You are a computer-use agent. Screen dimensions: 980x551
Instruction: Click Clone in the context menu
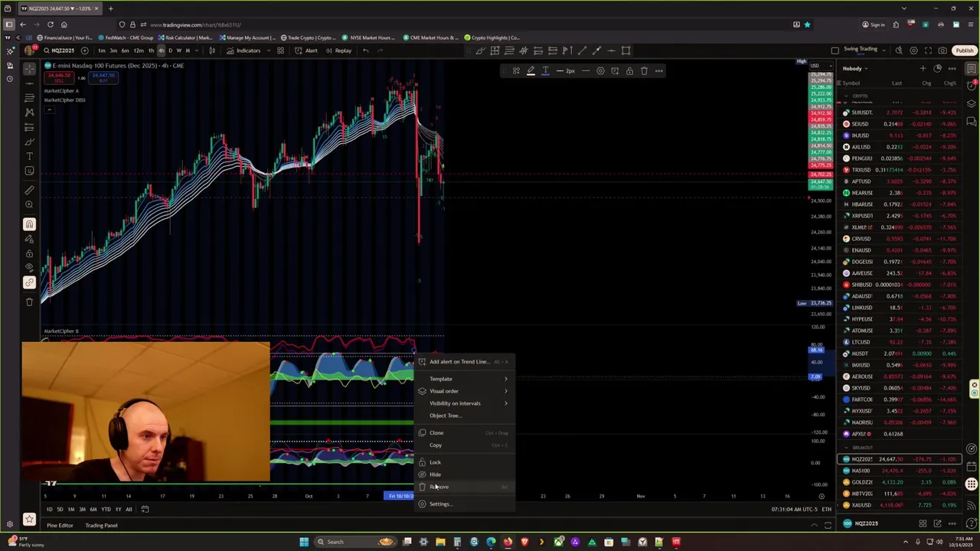point(465,433)
